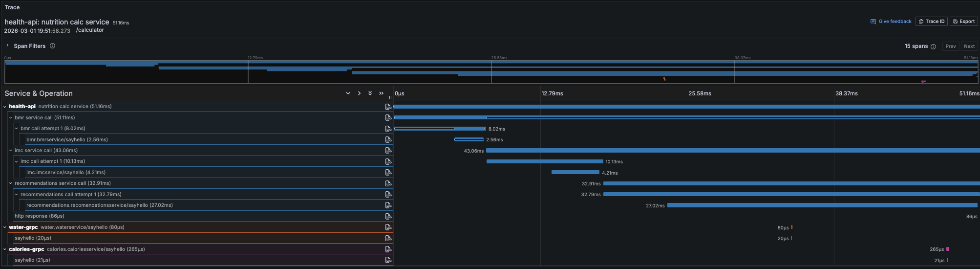980x269 pixels.
Task: Copy the Trace ID button
Action: [931, 22]
